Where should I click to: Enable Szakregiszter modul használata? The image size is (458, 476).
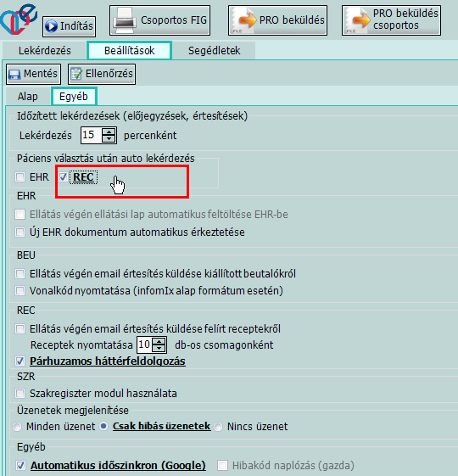pyautogui.click(x=20, y=394)
